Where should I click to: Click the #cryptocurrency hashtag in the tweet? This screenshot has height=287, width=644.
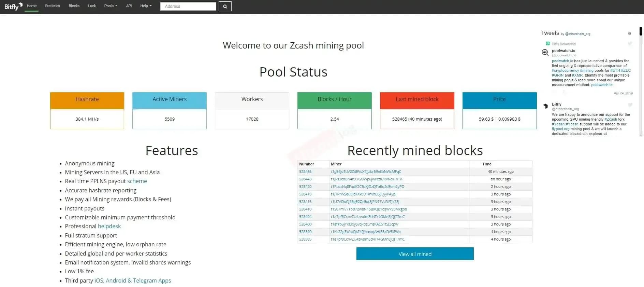tap(565, 70)
